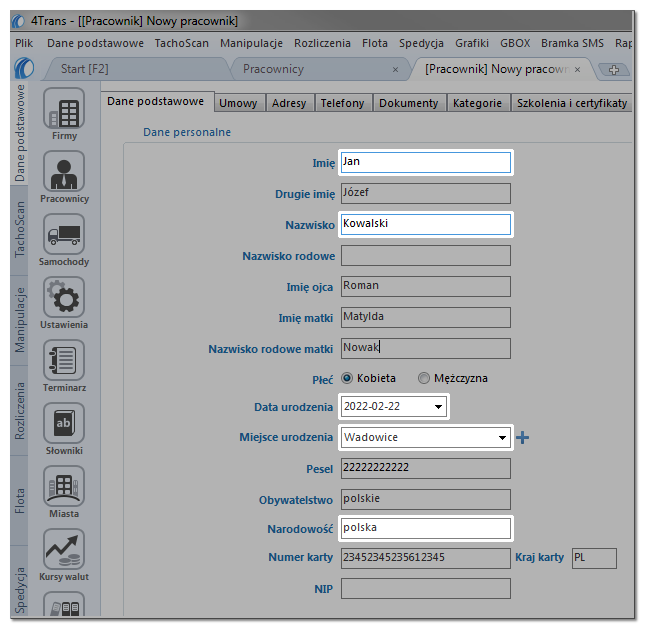The height and width of the screenshot is (629, 645).
Task: Select the vertical Flota side tab
Action: click(x=19, y=501)
